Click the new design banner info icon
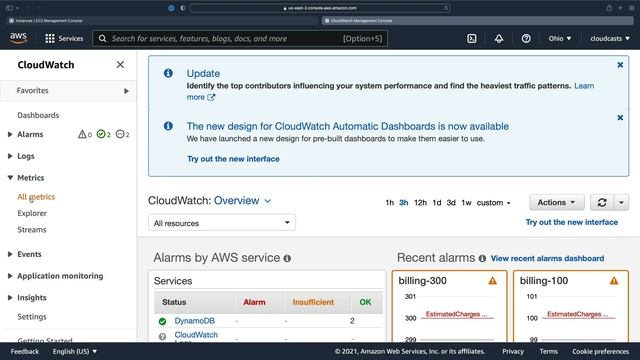640x360 pixels. coord(168,126)
